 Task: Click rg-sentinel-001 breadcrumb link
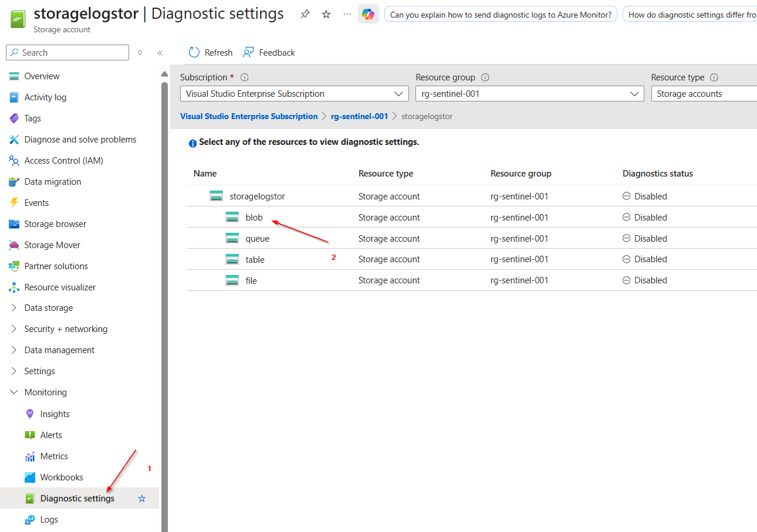(359, 116)
